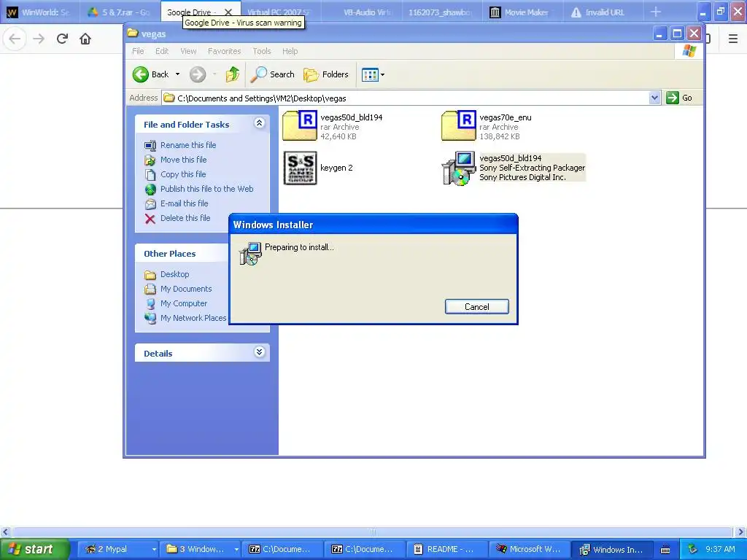
Task: Open a new browser tab
Action: point(656,12)
